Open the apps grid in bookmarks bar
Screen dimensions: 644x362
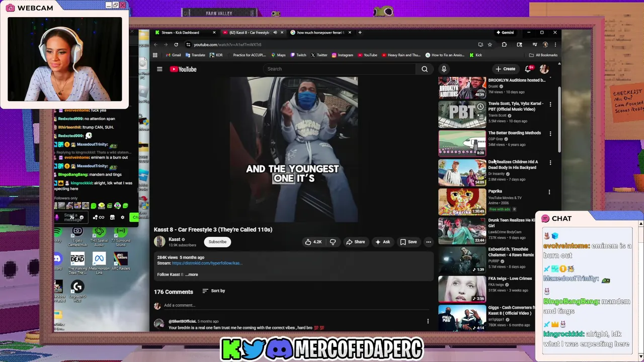pyautogui.click(x=155, y=55)
